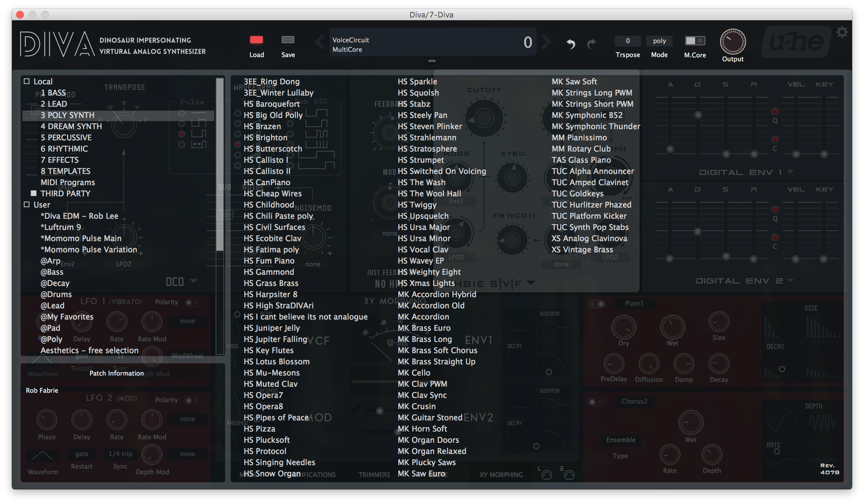Viewport: 864px width, 504px height.
Task: Select 1 BASS folder
Action: tap(53, 93)
